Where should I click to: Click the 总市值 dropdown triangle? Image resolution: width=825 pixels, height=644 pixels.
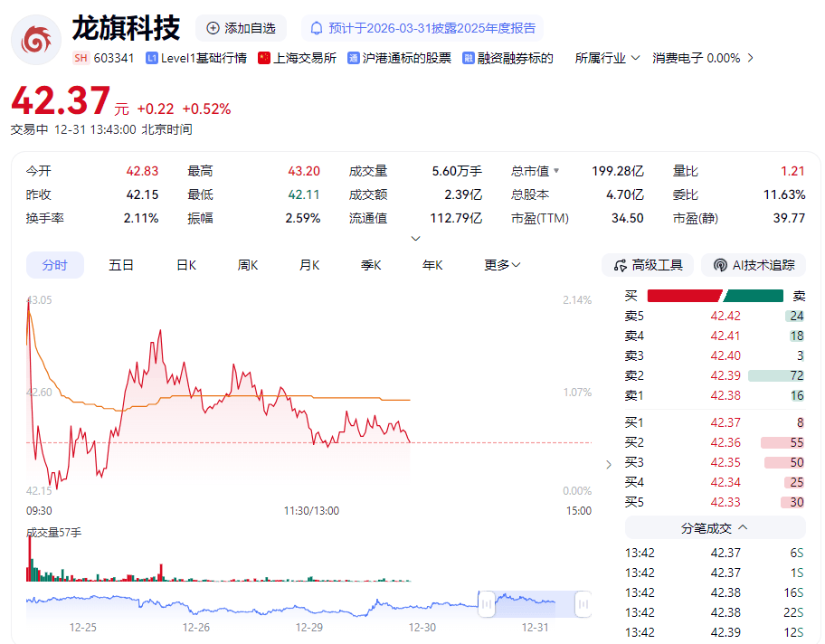click(x=556, y=171)
